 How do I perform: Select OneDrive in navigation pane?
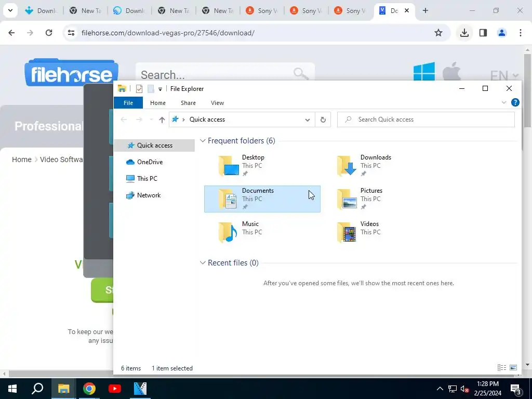tap(150, 162)
